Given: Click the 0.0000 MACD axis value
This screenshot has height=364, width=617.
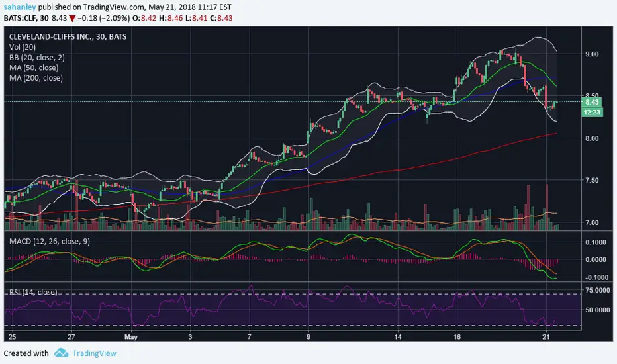Looking at the screenshot, I should (596, 259).
